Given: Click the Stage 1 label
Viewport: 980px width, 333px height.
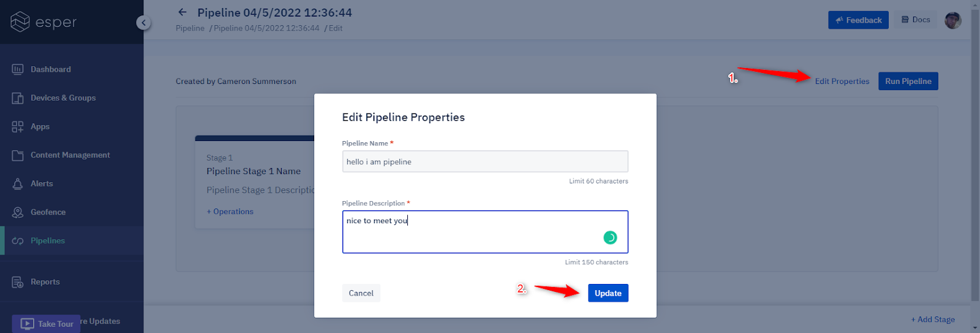Looking at the screenshot, I should point(219,158).
